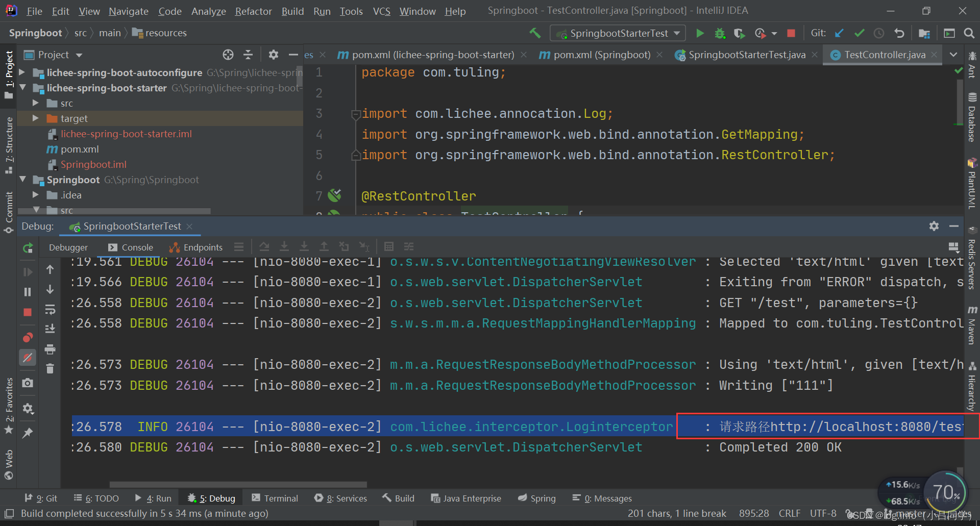980x526 pixels.
Task: Rerun SpringbootStarterTest in Debug panel
Action: click(x=28, y=248)
